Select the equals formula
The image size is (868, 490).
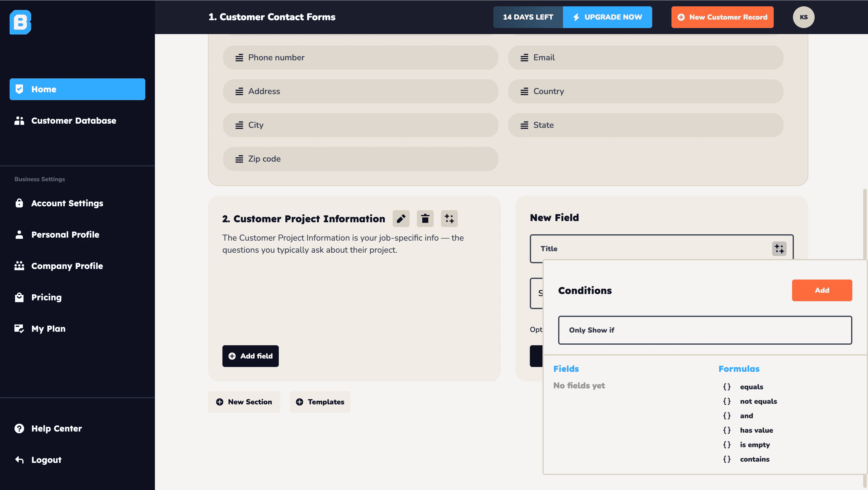[x=751, y=387]
